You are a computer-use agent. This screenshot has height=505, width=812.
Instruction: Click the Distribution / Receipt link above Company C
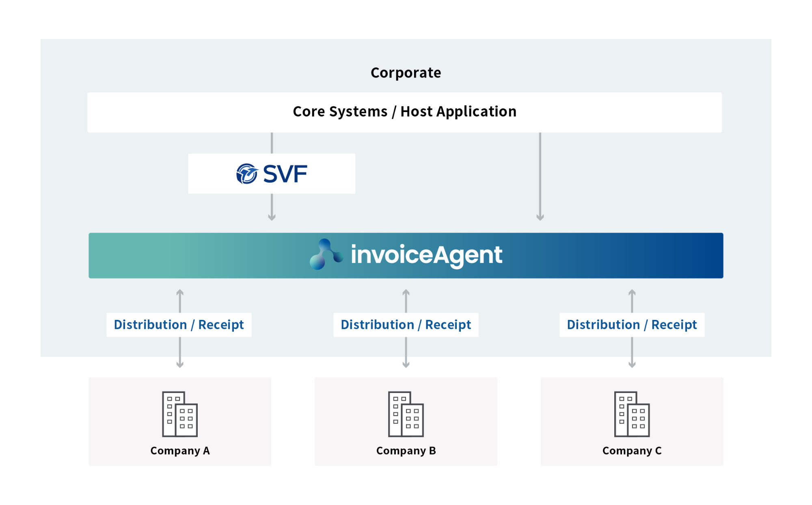[x=632, y=324]
